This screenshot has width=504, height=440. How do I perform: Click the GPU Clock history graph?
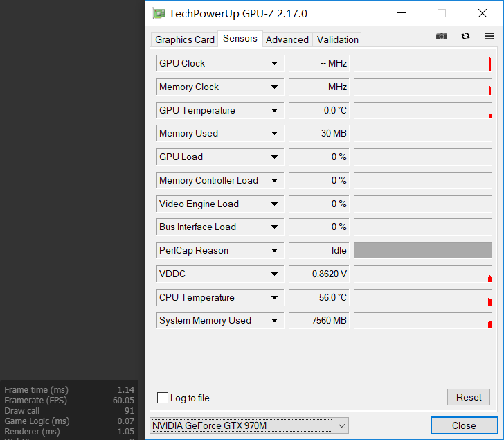(423, 63)
